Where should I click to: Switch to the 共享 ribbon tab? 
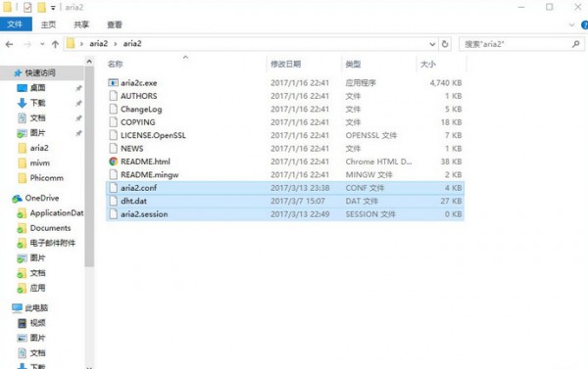click(81, 24)
